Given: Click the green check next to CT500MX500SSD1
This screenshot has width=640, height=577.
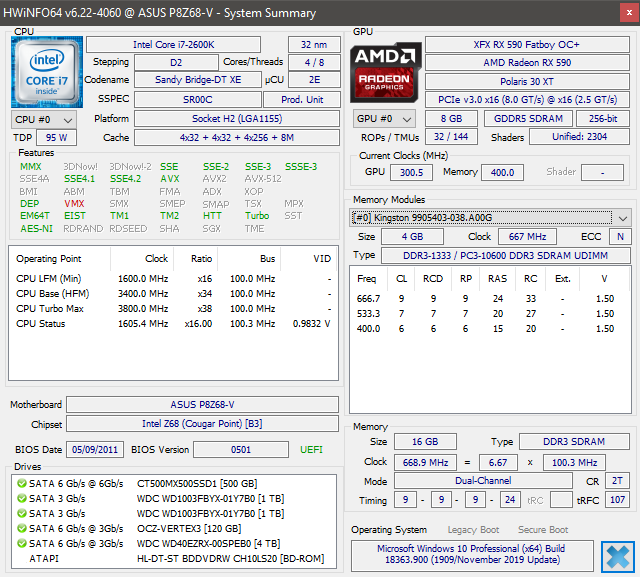Looking at the screenshot, I should pos(22,484).
